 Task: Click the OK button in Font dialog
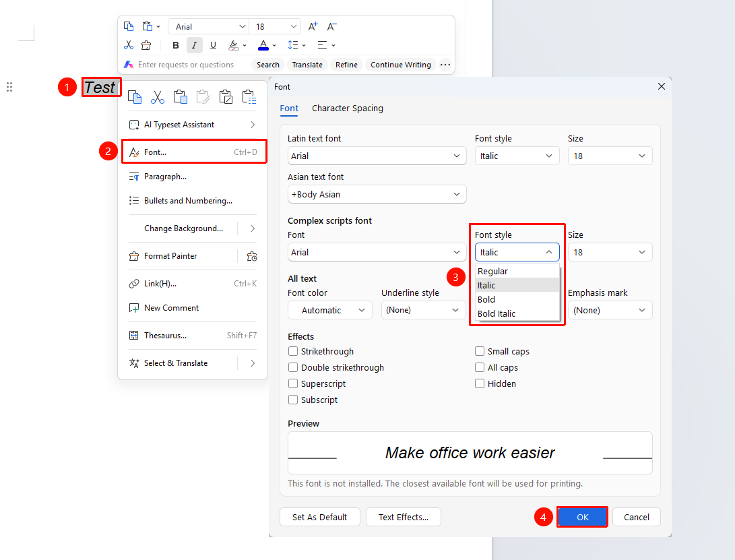coord(582,517)
